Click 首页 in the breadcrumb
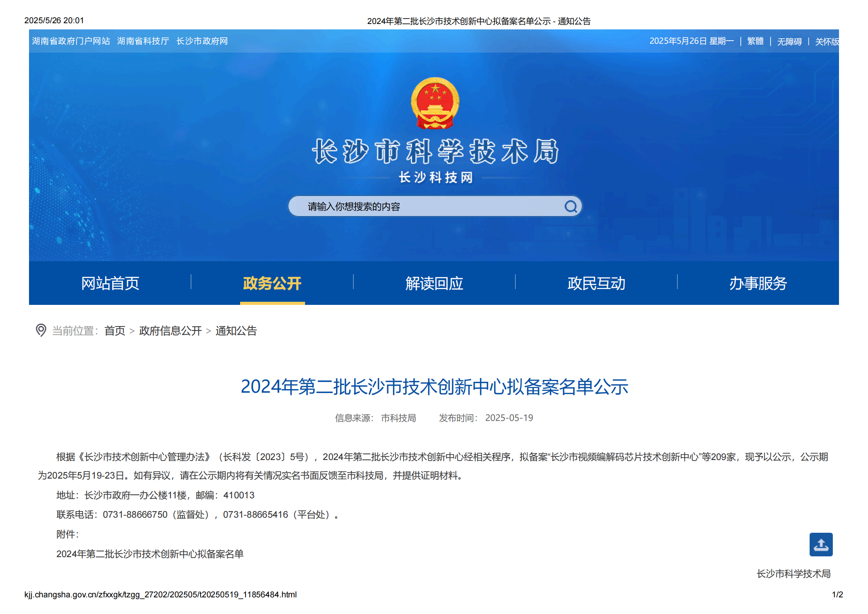This screenshot has height=614, width=868. (x=115, y=331)
